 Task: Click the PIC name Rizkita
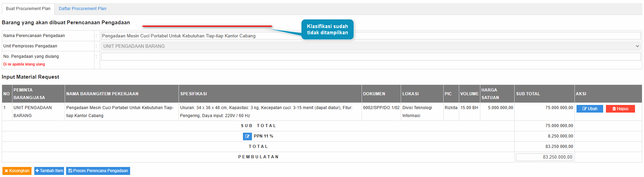coord(451,108)
